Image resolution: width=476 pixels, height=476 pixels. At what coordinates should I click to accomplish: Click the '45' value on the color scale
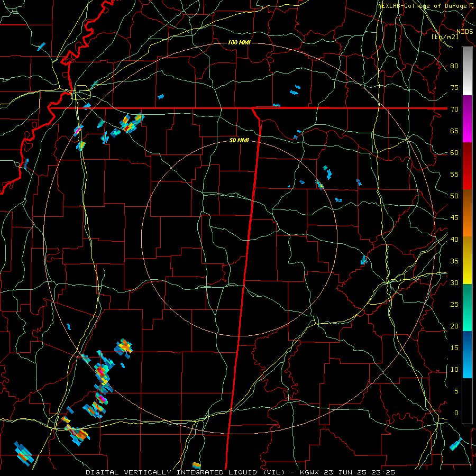click(x=454, y=218)
